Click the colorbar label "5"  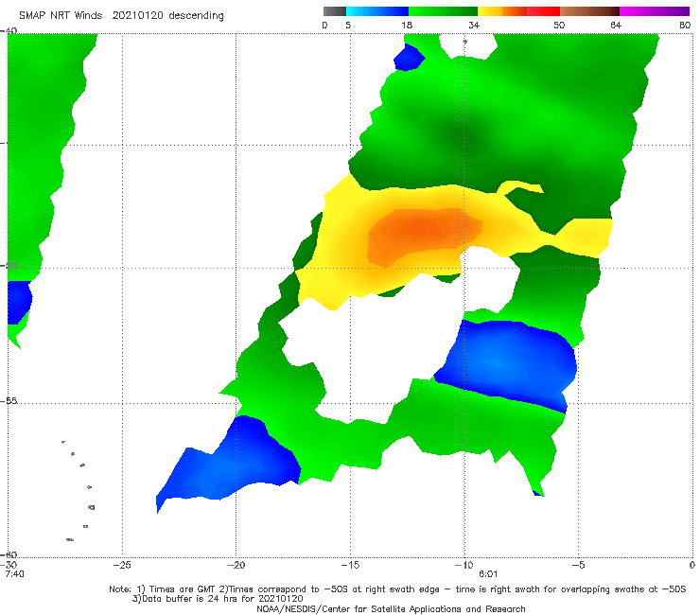tap(348, 25)
